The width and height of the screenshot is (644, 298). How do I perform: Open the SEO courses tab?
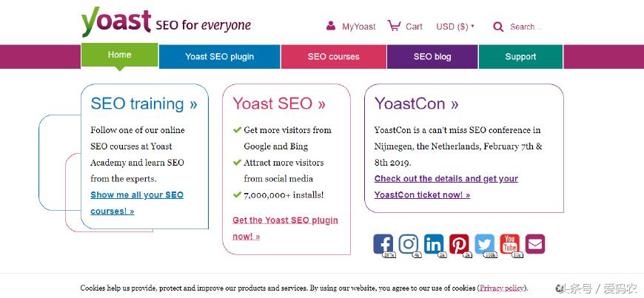click(x=334, y=57)
